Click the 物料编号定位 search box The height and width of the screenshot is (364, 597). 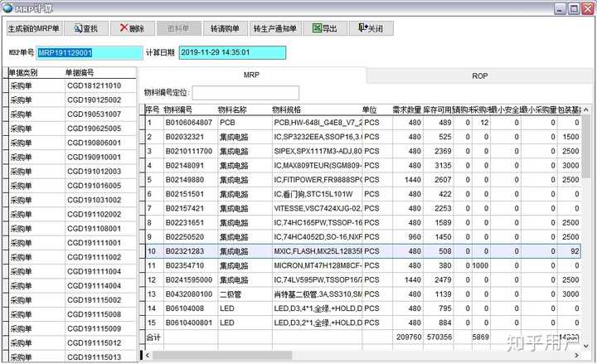245,93
